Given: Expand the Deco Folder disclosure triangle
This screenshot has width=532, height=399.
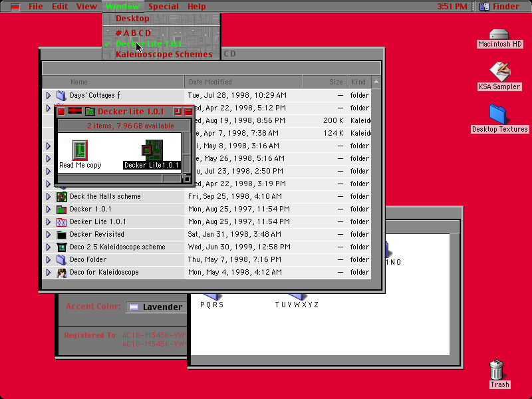Looking at the screenshot, I should point(48,259).
